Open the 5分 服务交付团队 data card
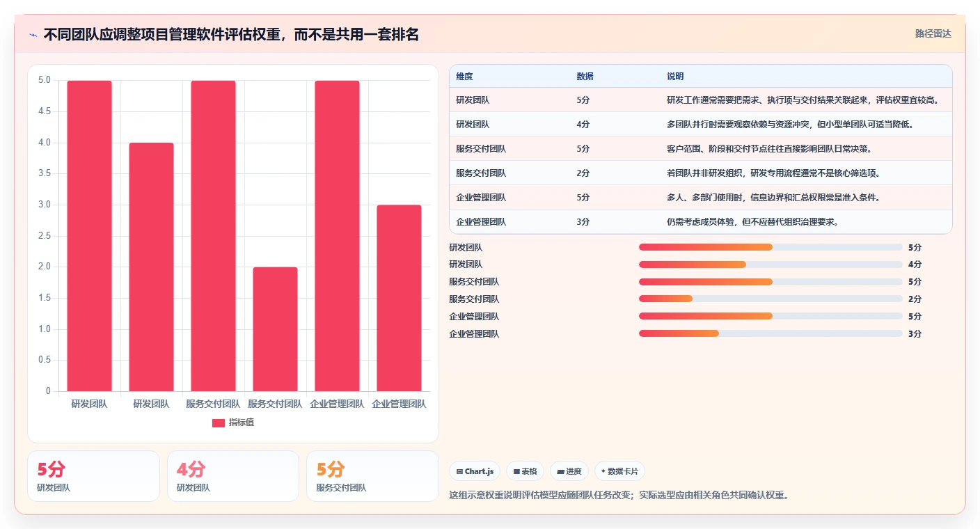 372,476
